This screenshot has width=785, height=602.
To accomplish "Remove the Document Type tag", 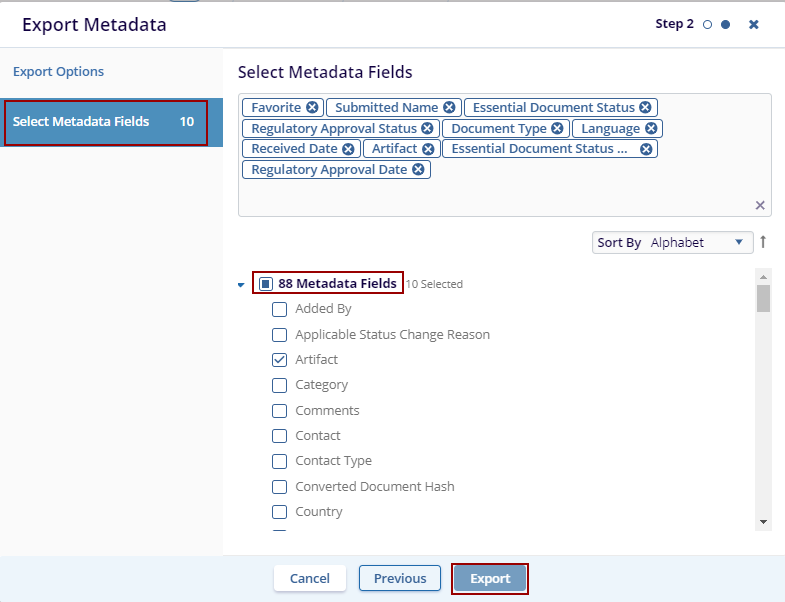I will pos(558,129).
